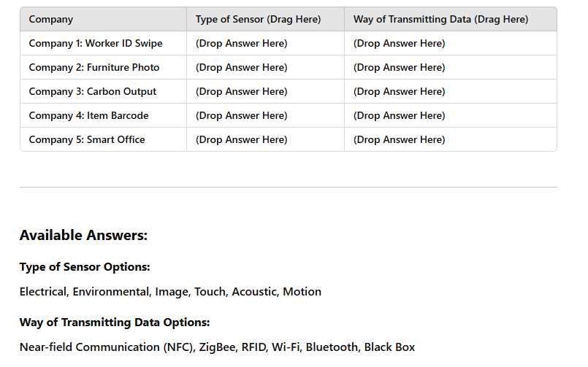Select Company 2 transmitting data drop cell
Screen dimensions: 588x367
click(x=400, y=67)
